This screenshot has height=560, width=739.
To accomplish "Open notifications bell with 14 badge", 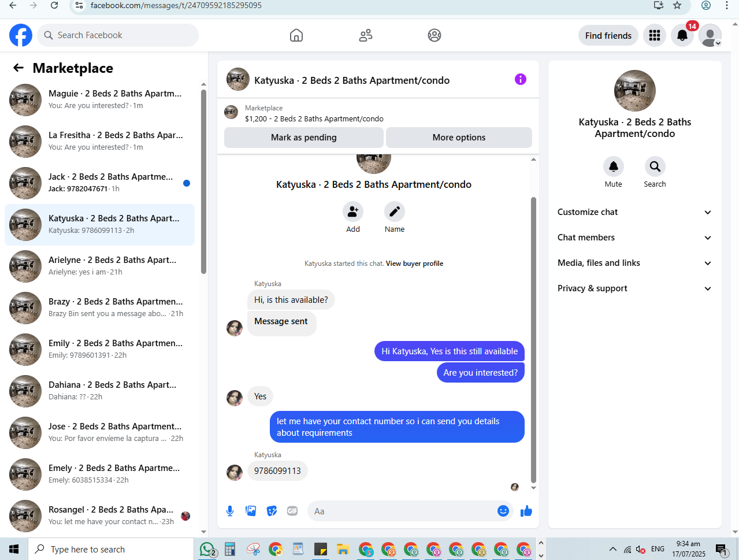I will (x=682, y=35).
